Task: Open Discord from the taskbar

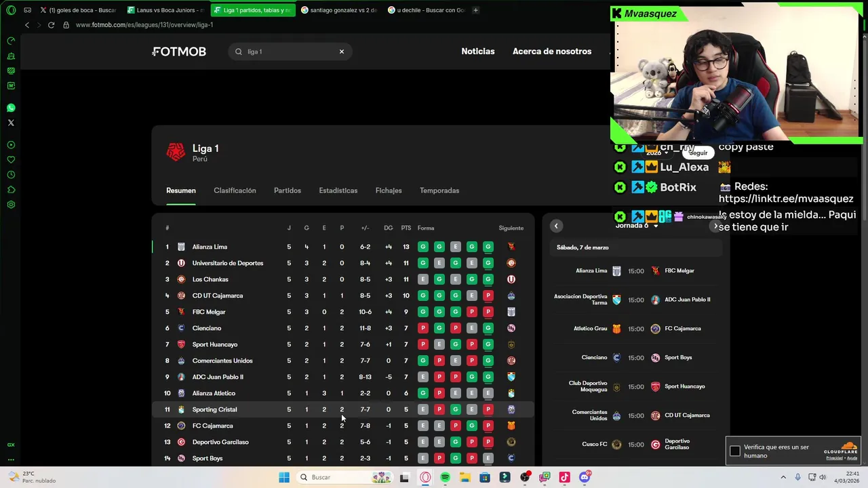Action: coord(585,477)
